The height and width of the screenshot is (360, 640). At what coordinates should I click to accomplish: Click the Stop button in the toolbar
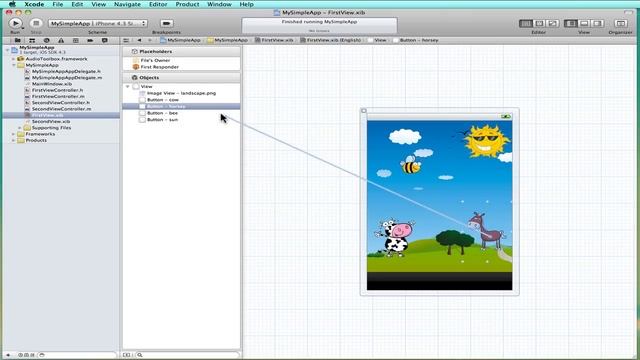pos(36,24)
